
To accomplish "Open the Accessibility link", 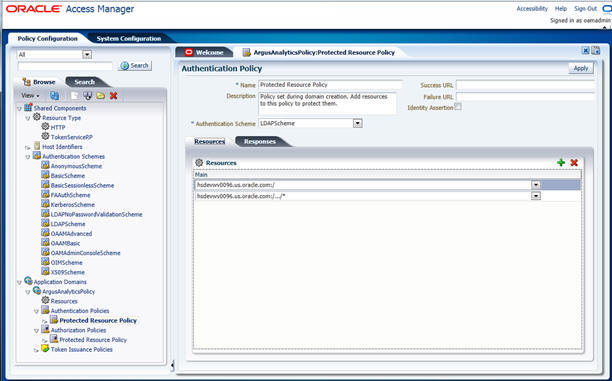I will (532, 9).
